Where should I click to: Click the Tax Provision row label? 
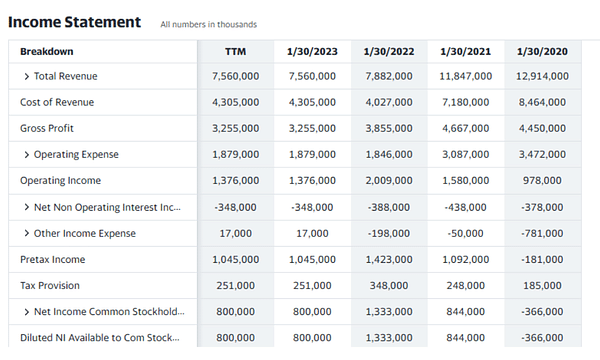point(50,285)
